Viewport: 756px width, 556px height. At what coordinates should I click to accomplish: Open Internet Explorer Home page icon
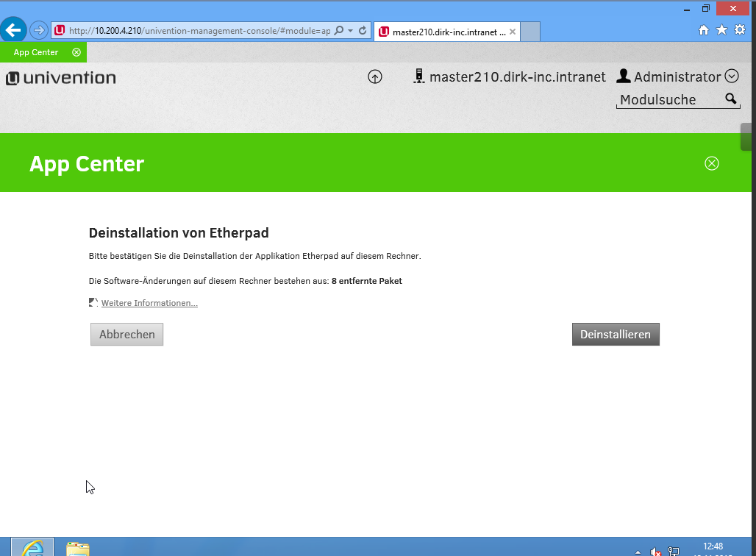tap(704, 30)
